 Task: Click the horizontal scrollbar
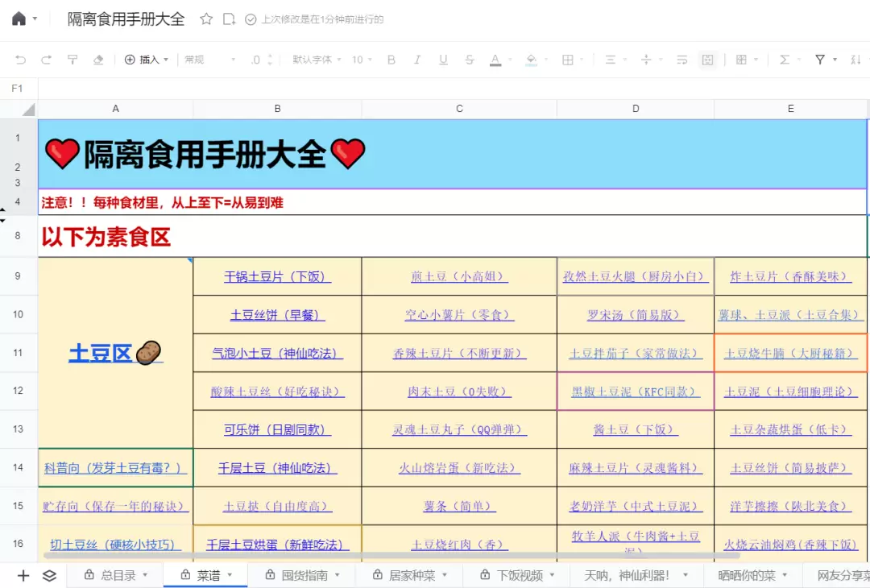point(391,555)
